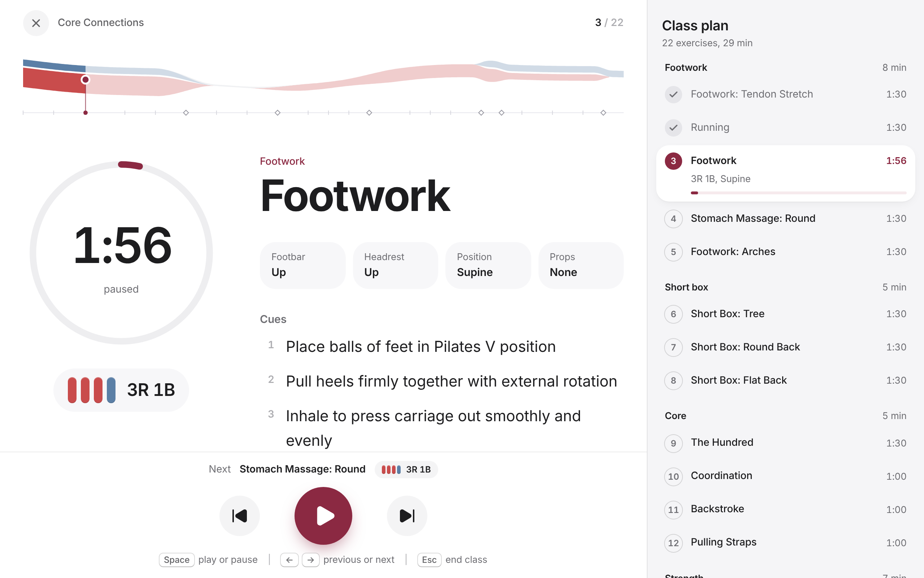Click the big play button
The image size is (924, 578).
323,516
